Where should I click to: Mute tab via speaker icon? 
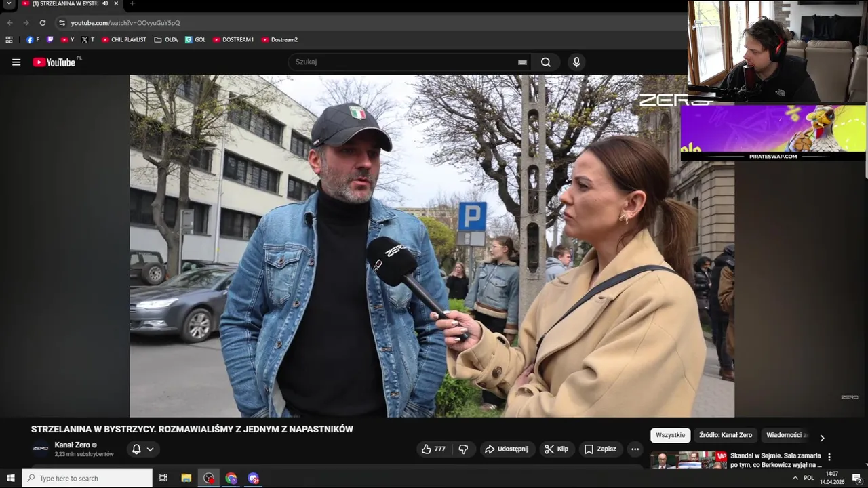pos(105,3)
